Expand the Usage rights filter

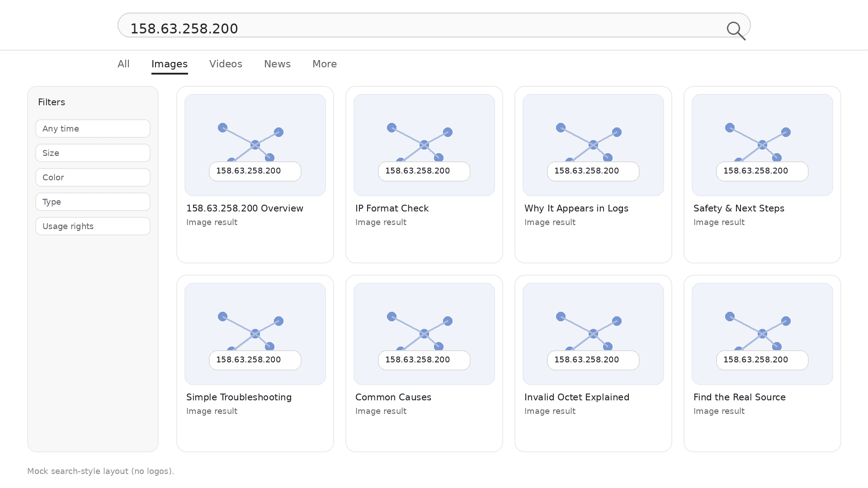click(93, 226)
